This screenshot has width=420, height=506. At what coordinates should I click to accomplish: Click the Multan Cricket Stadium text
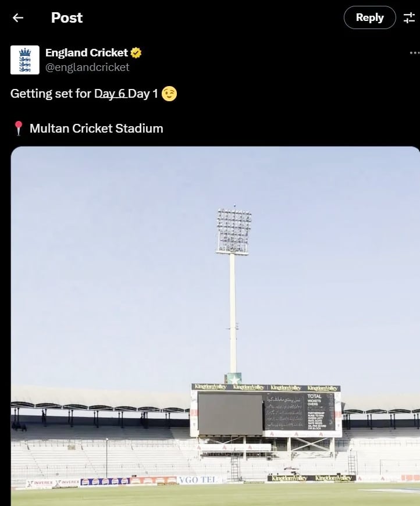[x=97, y=129]
